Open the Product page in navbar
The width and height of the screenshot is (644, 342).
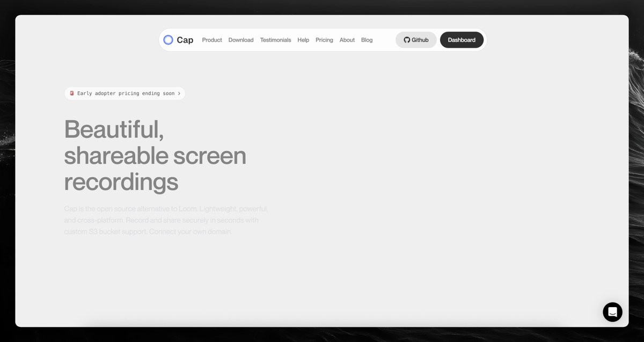[x=212, y=40]
